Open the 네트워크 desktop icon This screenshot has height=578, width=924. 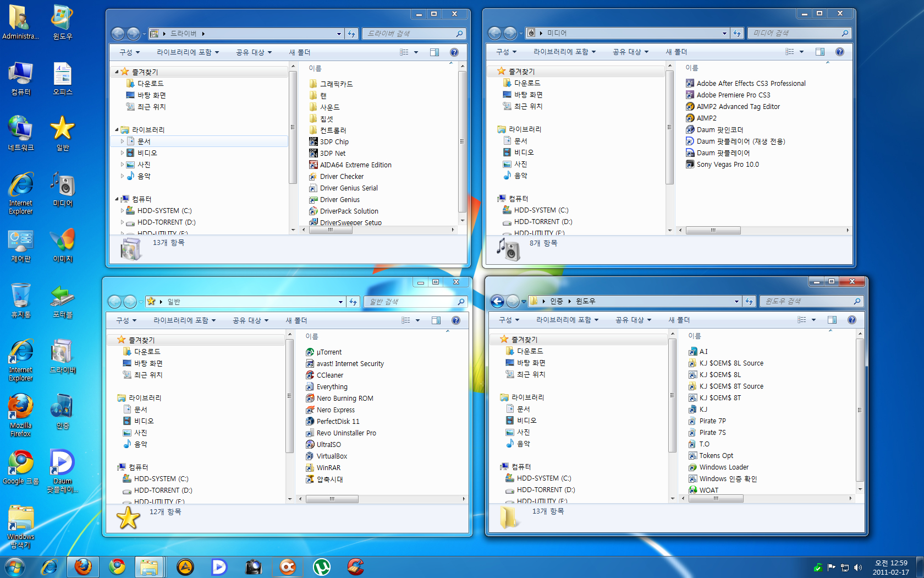20,134
